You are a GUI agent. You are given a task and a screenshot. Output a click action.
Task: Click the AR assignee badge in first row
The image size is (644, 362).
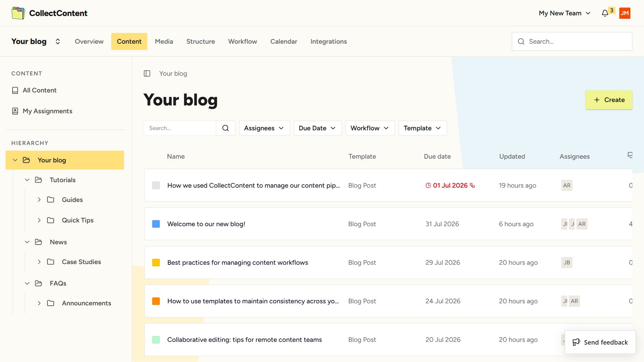pyautogui.click(x=567, y=185)
